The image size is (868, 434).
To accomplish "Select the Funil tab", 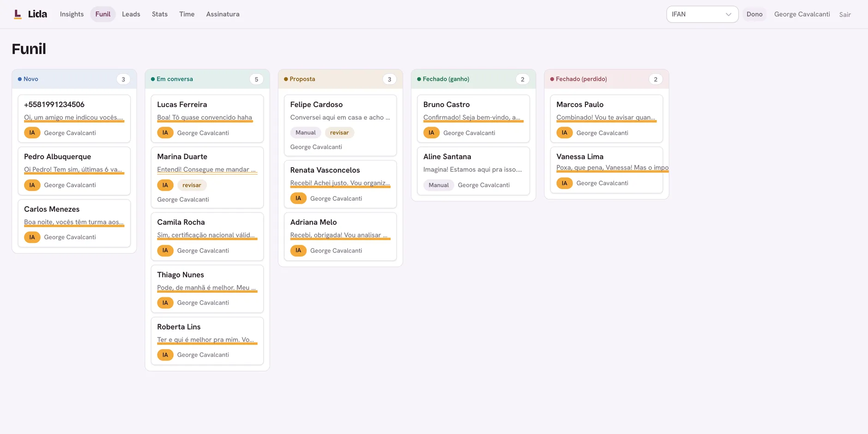I will click(x=102, y=14).
